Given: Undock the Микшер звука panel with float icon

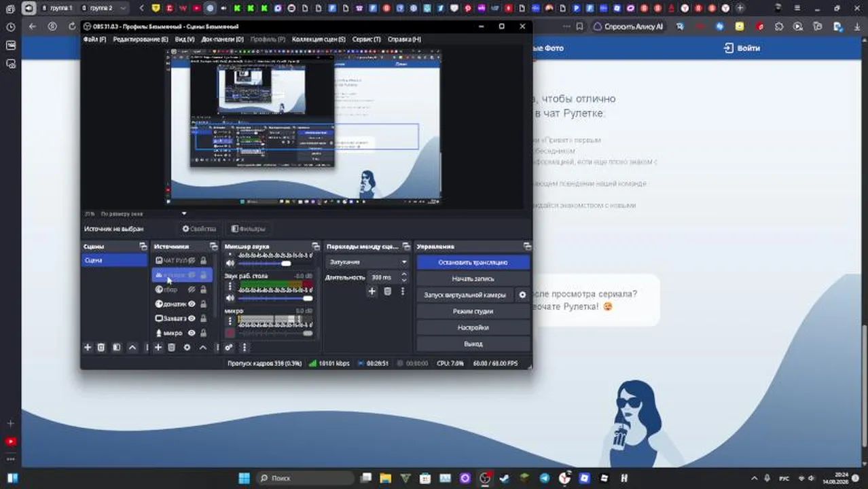Looking at the screenshot, I should tap(315, 247).
